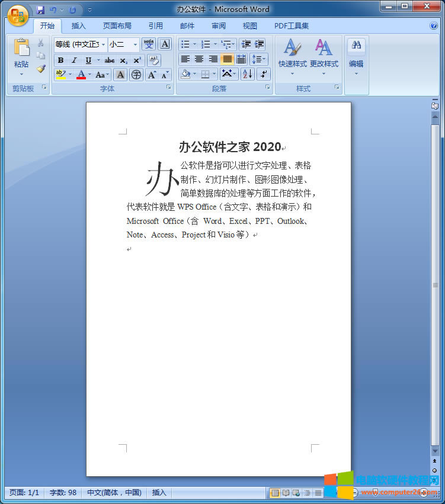Screen dimensions: 445x504
Task: Toggle bold formatting
Action: (60, 60)
